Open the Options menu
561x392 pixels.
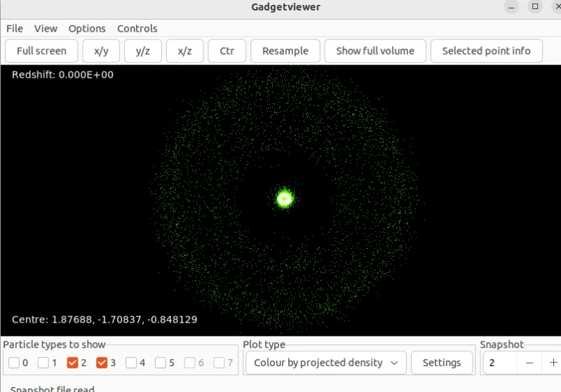tap(87, 29)
